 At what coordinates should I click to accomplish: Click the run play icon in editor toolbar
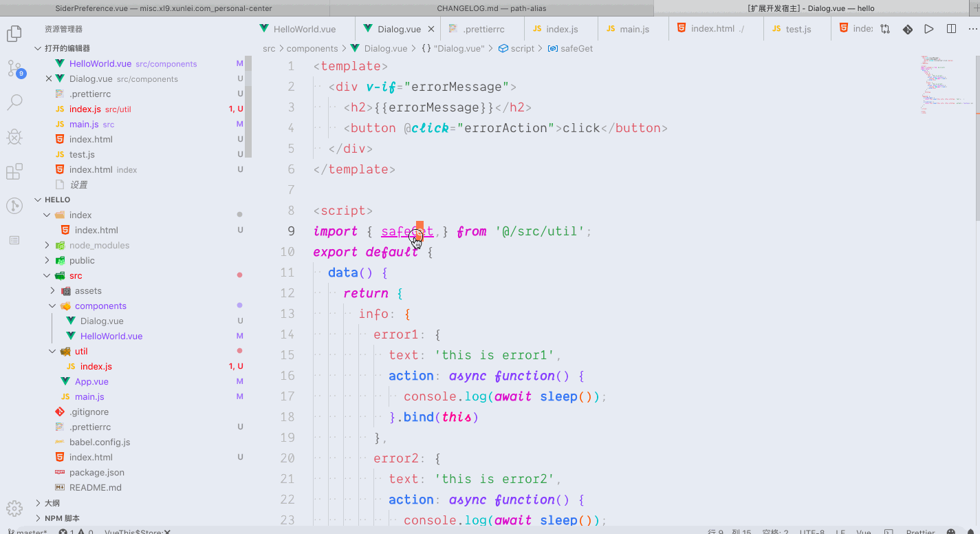tap(929, 29)
